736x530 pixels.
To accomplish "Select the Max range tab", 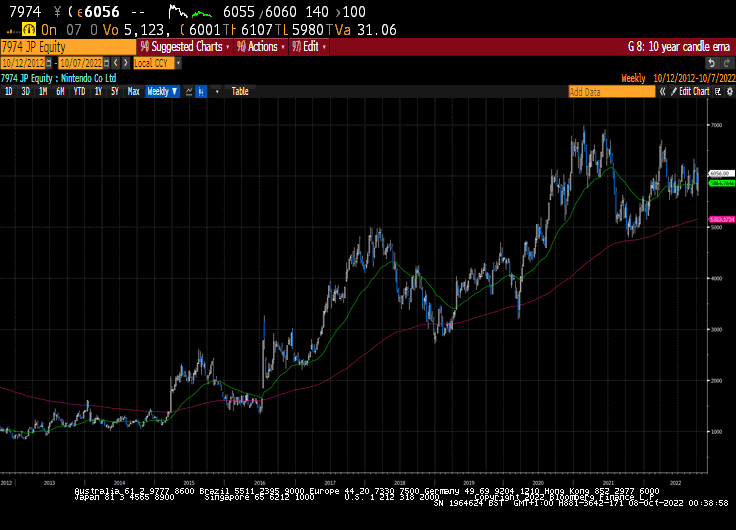I will [134, 92].
